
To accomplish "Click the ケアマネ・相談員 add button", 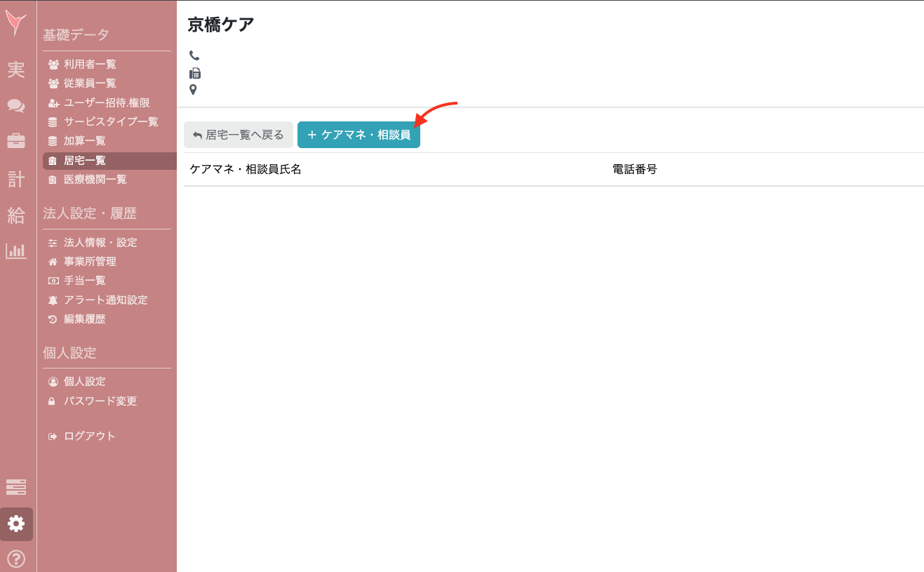I will [359, 135].
